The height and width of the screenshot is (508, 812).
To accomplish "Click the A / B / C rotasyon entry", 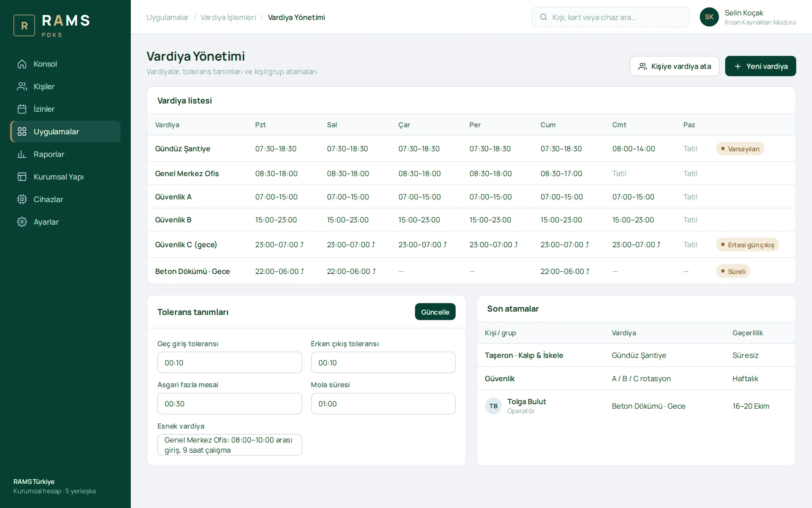I will (641, 379).
